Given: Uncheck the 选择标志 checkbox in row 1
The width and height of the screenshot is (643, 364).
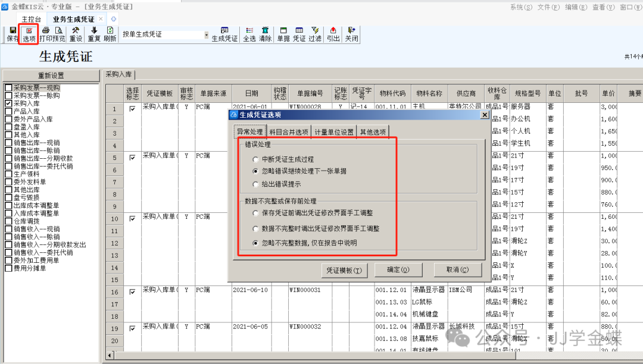Looking at the screenshot, I should 132,108.
